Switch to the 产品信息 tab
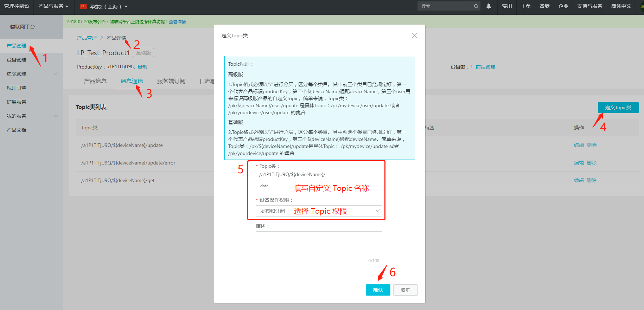The width and height of the screenshot is (644, 310). click(95, 81)
